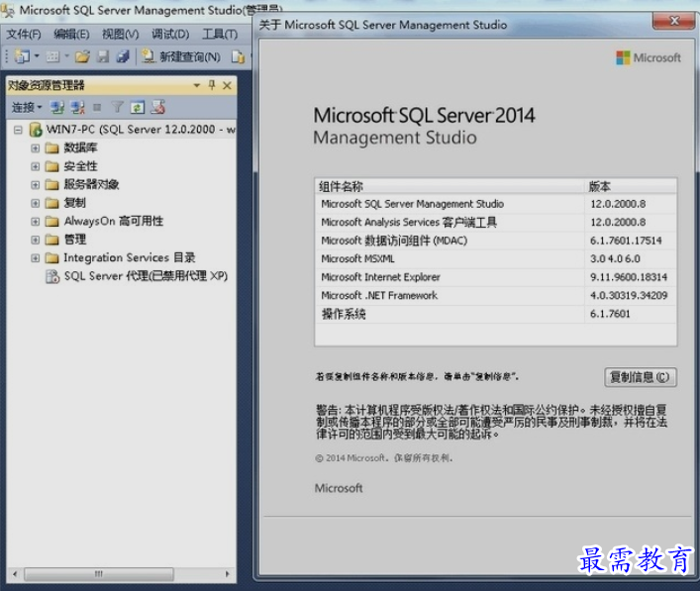Select the Microsoft MSXML row
The height and width of the screenshot is (591, 700).
[x=495, y=259]
